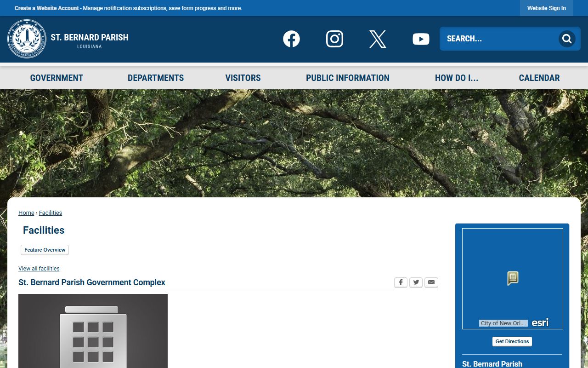Open the Instagram social media icon
Image resolution: width=588 pixels, height=368 pixels.
coord(334,39)
